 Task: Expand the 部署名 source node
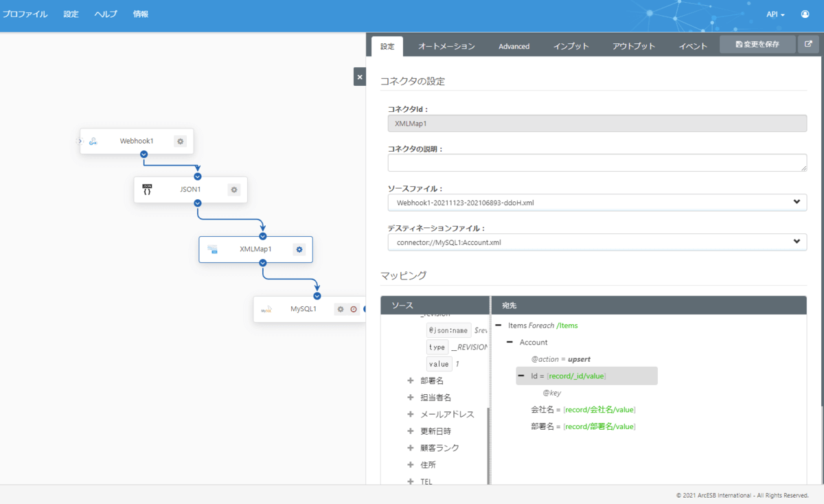(411, 380)
